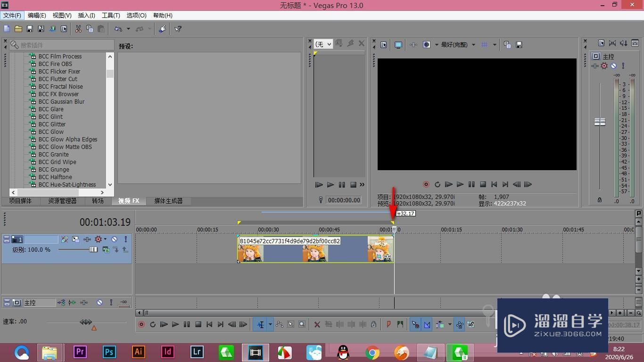Open the Undo history dropdown arrow
Viewport: 644px width, 362px height.
click(128, 29)
